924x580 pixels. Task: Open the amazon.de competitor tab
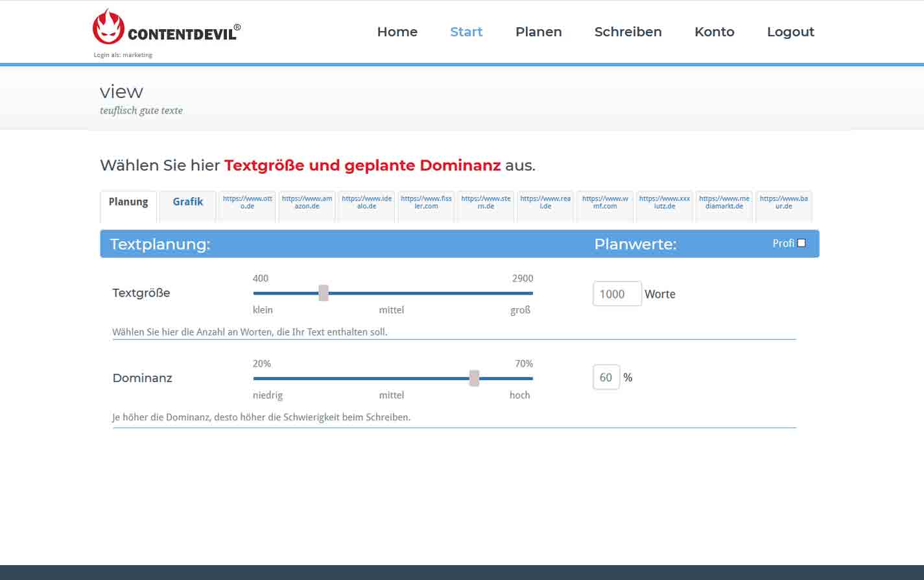point(307,202)
